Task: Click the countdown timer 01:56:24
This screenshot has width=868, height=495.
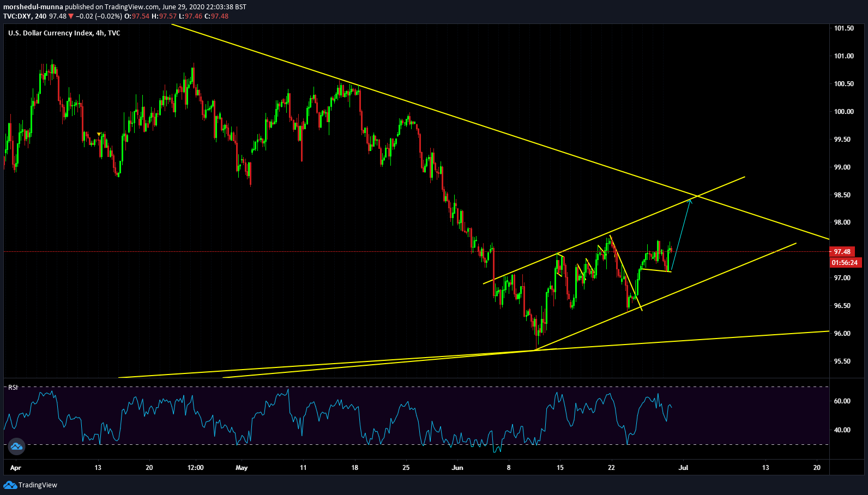Action: click(845, 263)
